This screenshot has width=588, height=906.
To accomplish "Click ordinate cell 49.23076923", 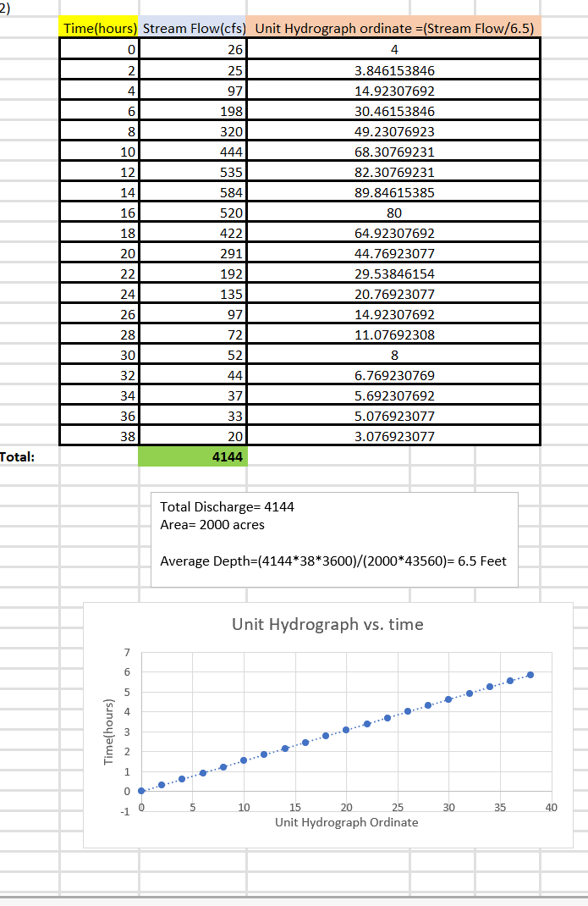I will coord(394,131).
